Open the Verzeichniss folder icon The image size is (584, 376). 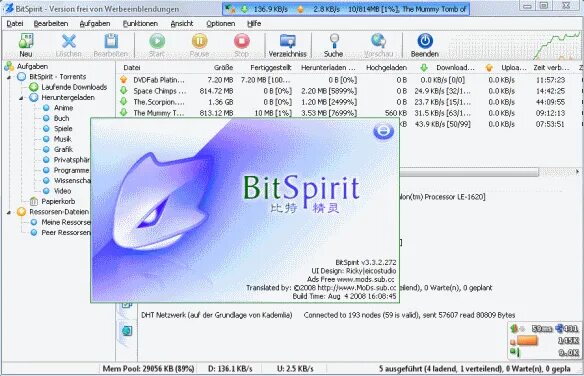click(288, 41)
